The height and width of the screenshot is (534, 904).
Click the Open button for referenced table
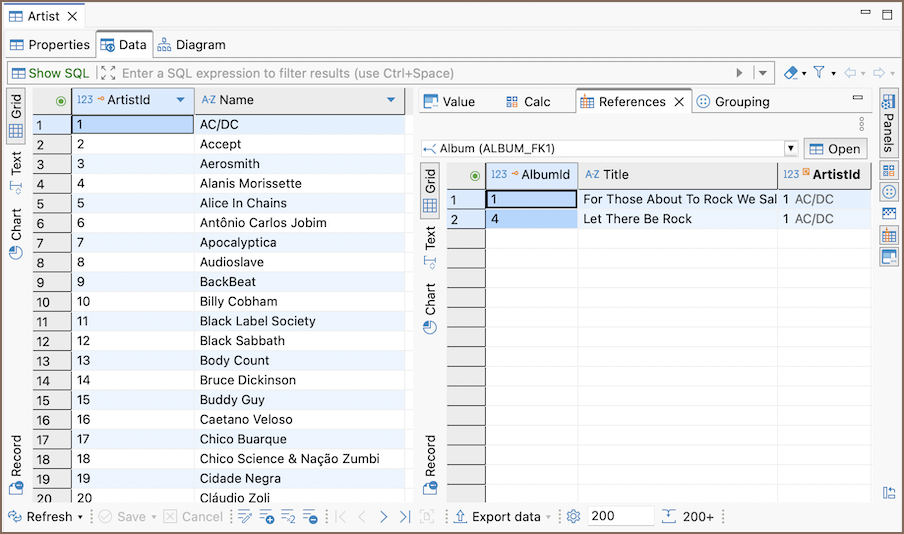click(835, 149)
